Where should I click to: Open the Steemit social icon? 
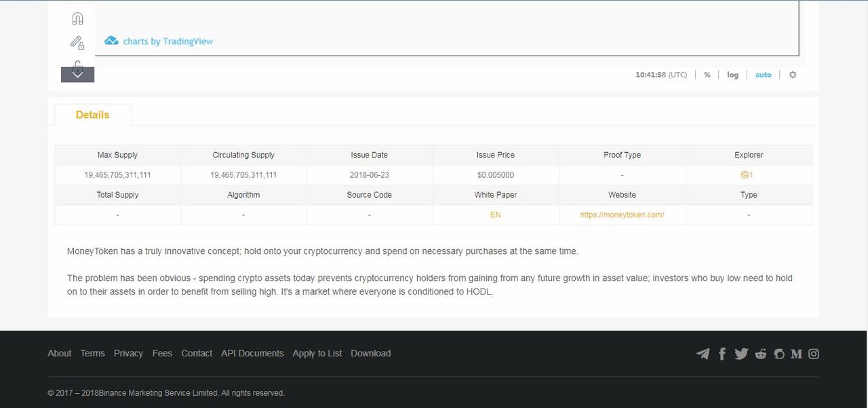coord(779,354)
